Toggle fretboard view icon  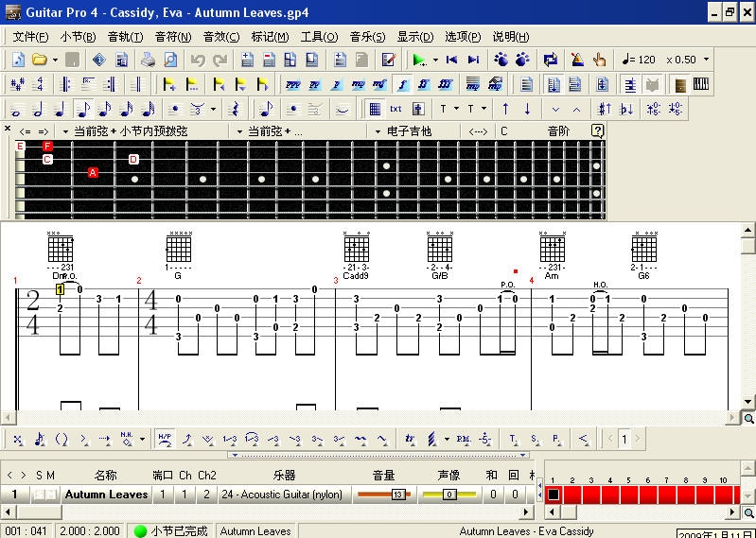(679, 85)
